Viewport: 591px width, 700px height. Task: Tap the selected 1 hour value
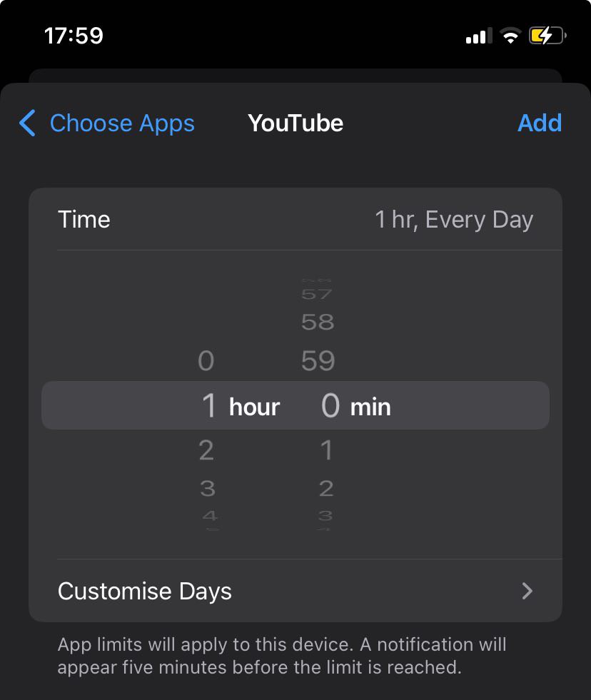pos(209,406)
